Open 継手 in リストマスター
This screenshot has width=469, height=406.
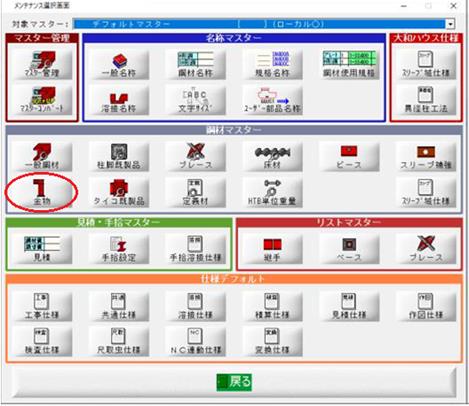272,249
